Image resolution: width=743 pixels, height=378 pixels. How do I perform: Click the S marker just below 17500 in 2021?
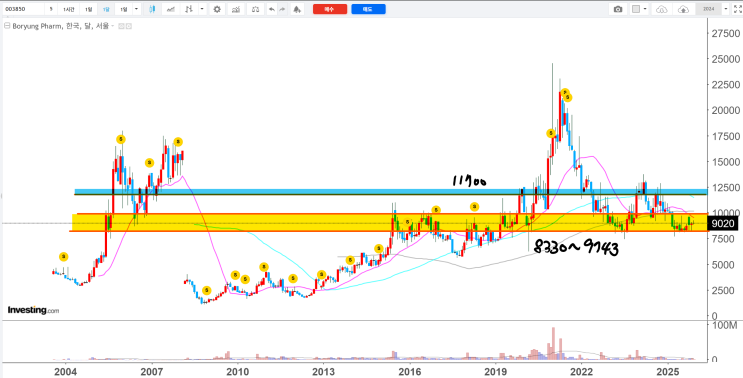point(550,133)
